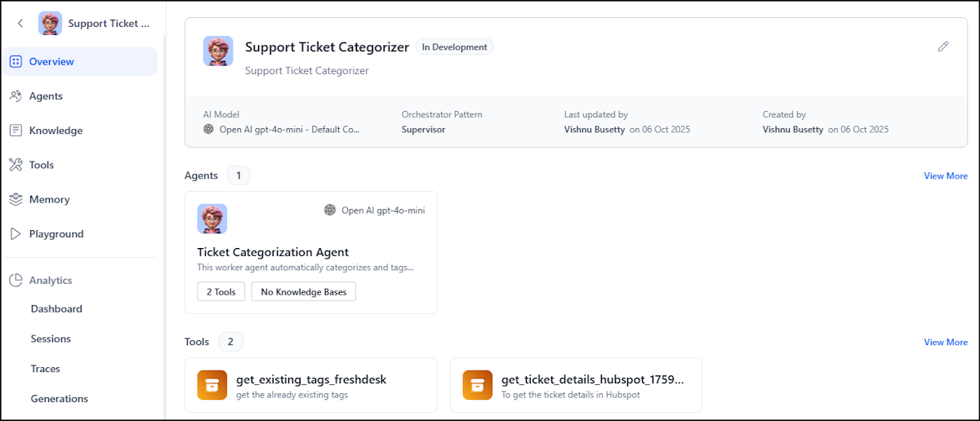Click the No Knowledge Bases button
The image size is (980, 421).
(303, 292)
